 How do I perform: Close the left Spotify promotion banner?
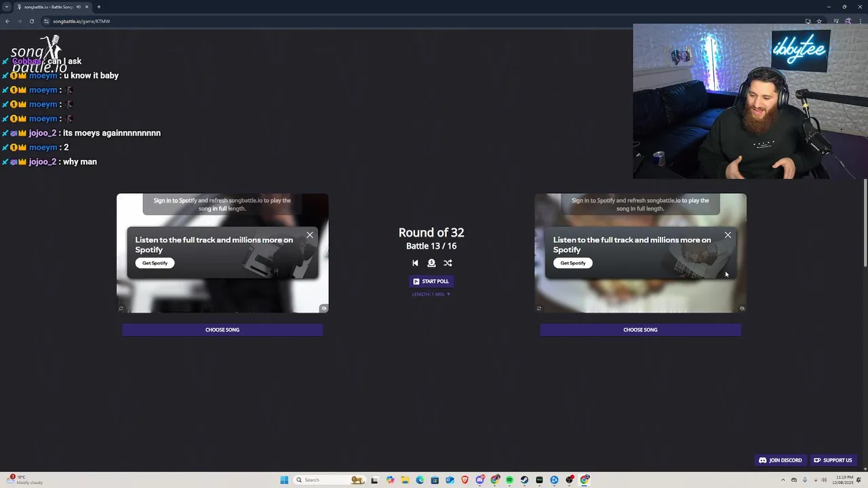310,235
